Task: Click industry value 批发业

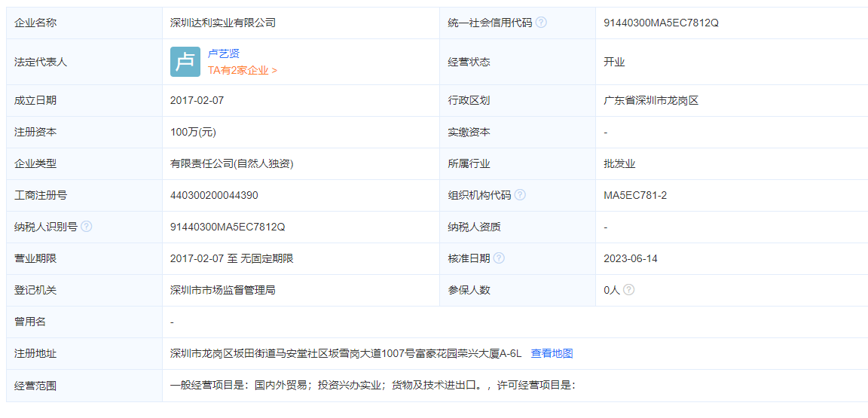Action: [x=619, y=163]
